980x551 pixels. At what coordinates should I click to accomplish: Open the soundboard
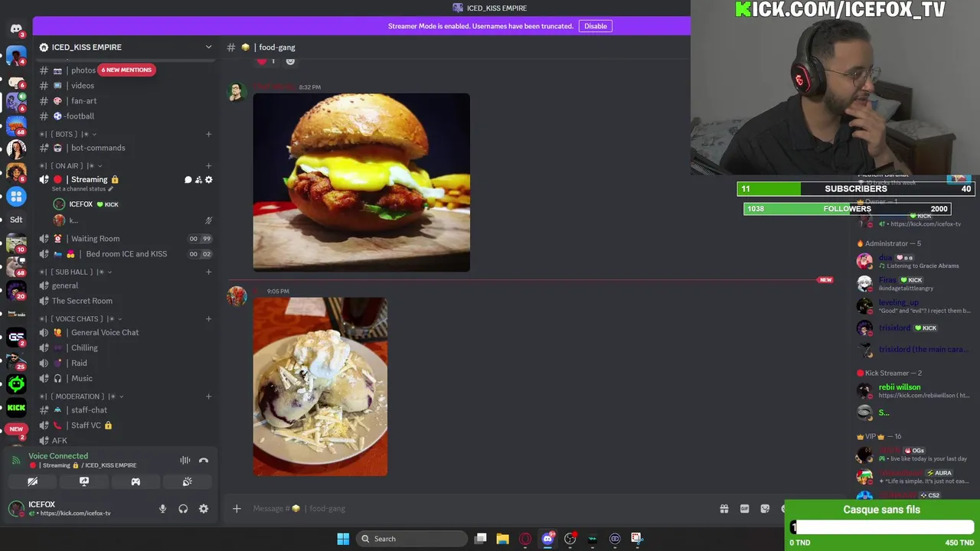click(x=187, y=482)
